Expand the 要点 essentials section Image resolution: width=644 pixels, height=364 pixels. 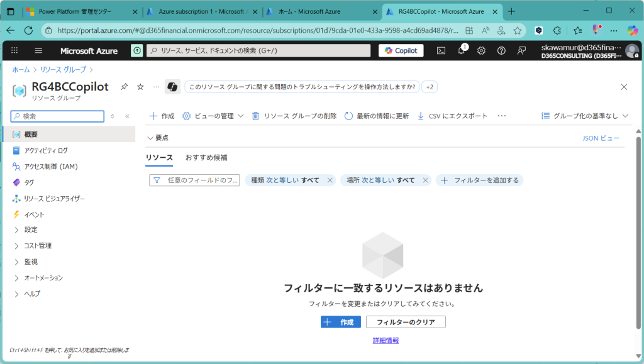tap(158, 138)
